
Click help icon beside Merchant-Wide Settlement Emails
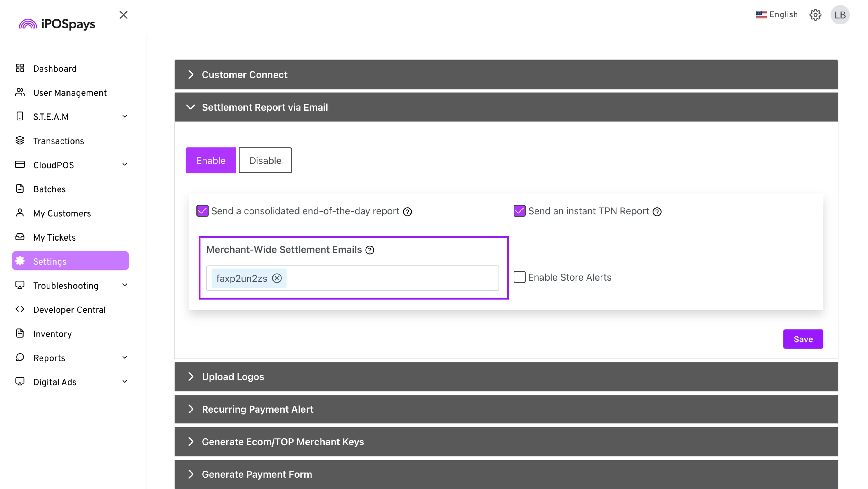[x=370, y=250]
